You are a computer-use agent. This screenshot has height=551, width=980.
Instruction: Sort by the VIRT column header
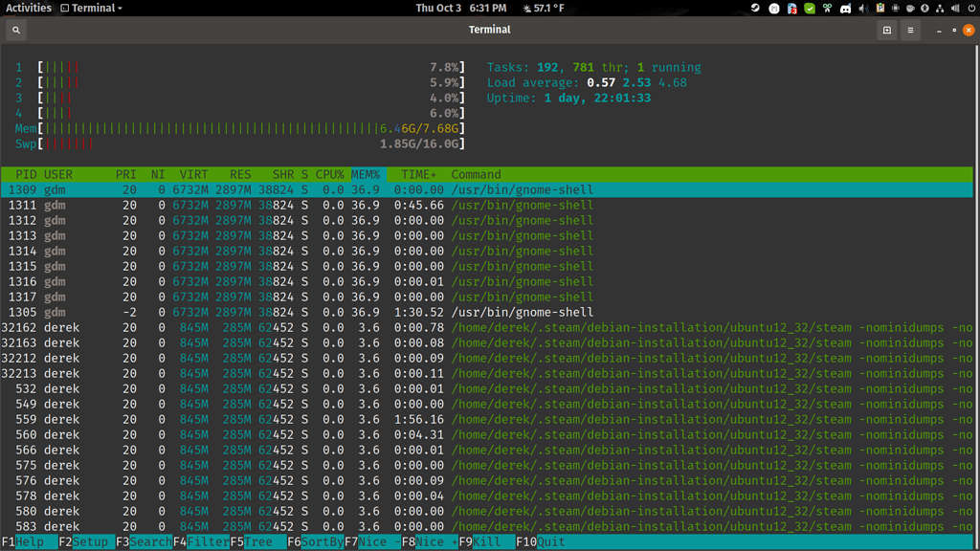pos(193,174)
